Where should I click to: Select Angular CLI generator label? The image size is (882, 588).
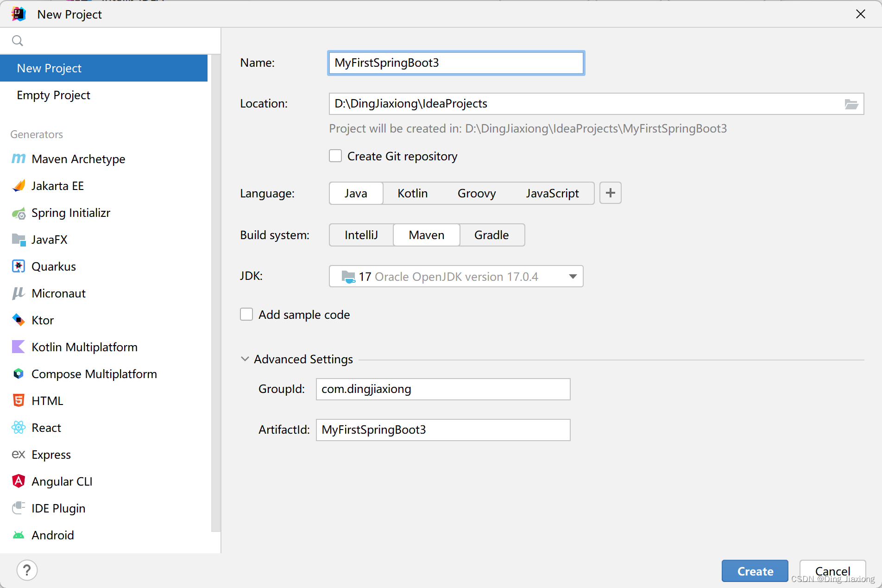click(62, 481)
